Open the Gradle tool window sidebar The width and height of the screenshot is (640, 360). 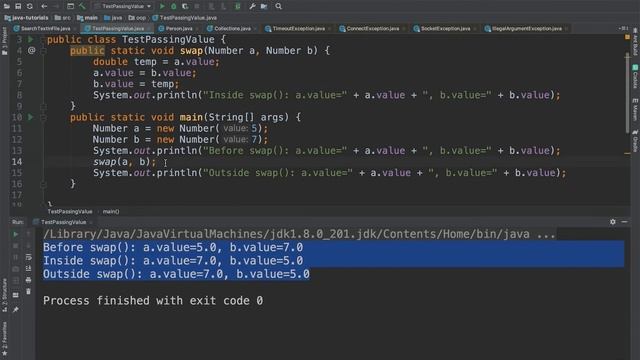click(x=636, y=141)
